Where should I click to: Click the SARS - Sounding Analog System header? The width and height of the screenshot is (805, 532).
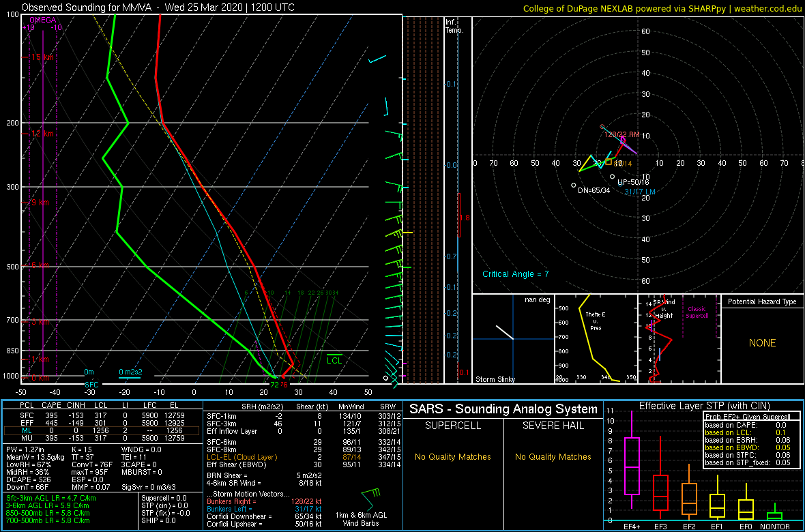tap(503, 409)
